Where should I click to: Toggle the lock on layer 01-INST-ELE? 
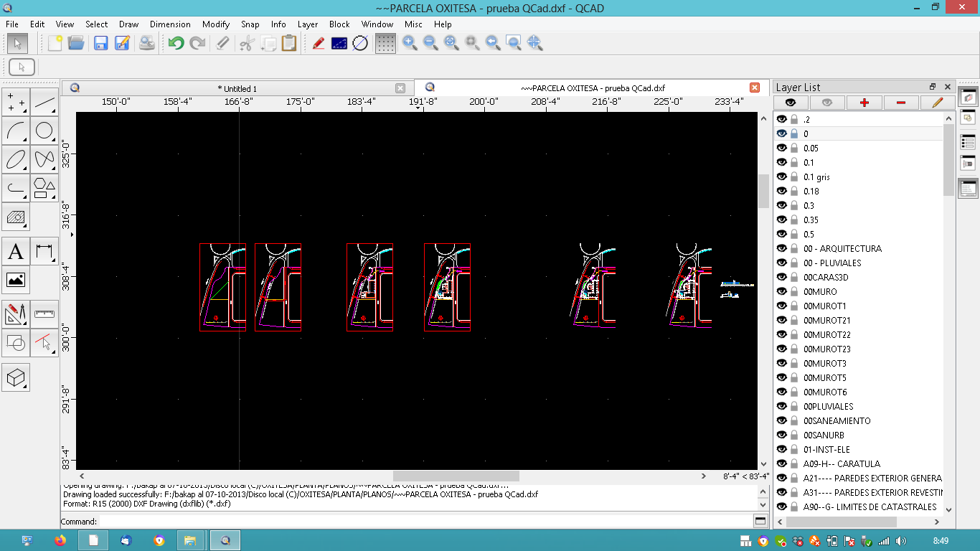click(x=794, y=449)
